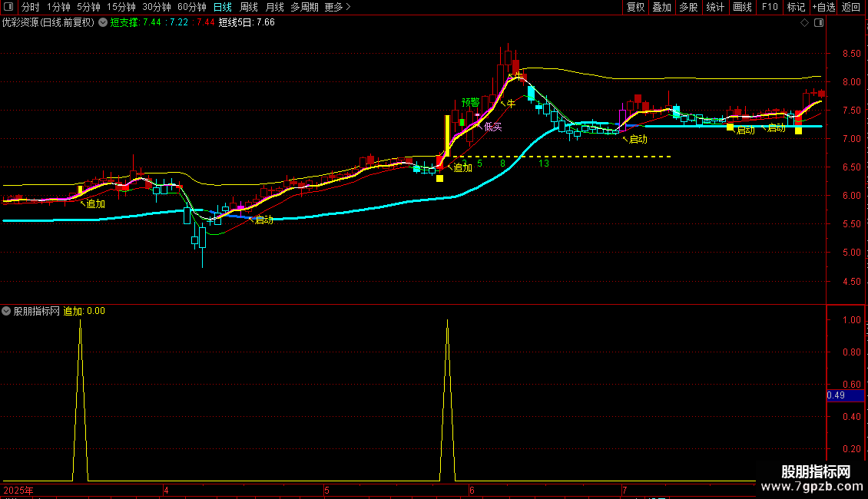Open the 统计 statistics tool
Screen dimensions: 868x499
[x=714, y=7]
